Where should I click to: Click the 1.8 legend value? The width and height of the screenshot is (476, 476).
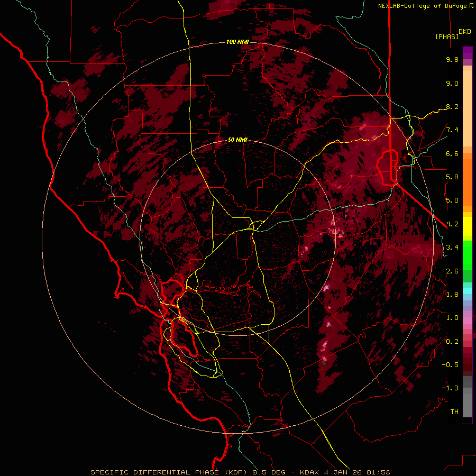point(452,295)
